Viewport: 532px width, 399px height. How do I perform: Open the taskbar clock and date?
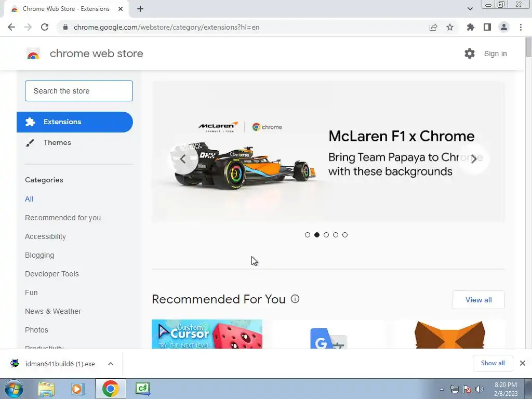click(506, 389)
